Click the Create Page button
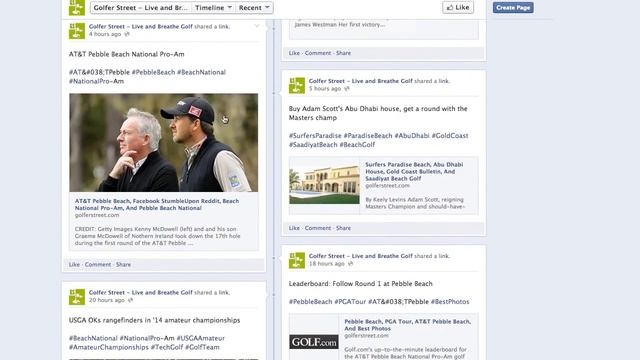Image resolution: width=640 pixels, height=360 pixels. 513,7
